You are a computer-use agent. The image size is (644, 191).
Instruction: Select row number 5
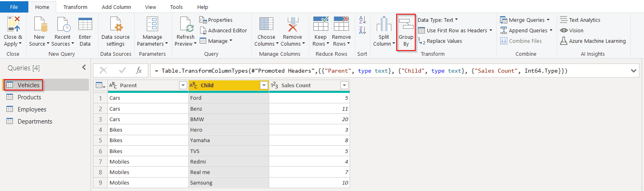pyautogui.click(x=100, y=140)
